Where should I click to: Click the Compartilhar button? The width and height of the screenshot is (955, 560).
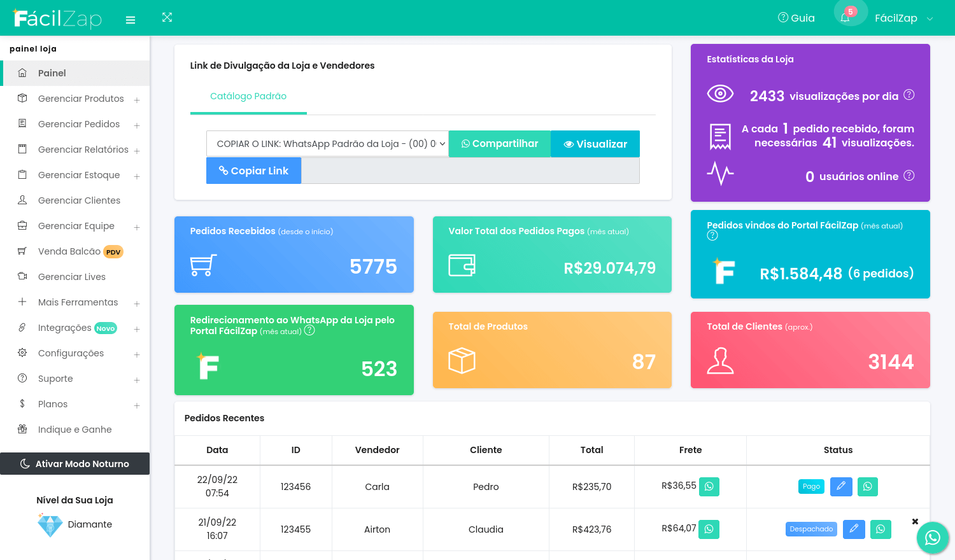tap(500, 144)
